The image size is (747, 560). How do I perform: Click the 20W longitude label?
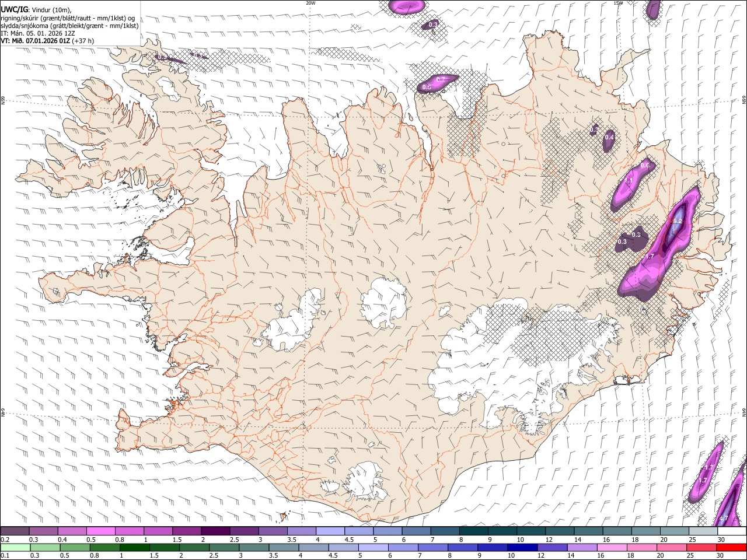pyautogui.click(x=310, y=3)
